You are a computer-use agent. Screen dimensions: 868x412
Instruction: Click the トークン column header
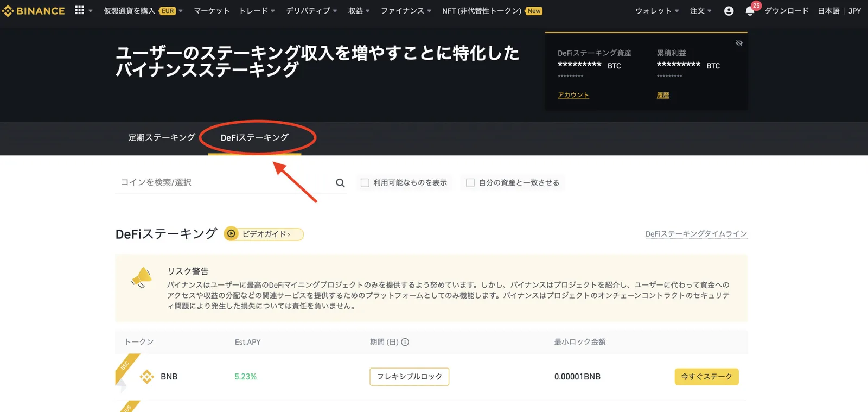point(139,342)
